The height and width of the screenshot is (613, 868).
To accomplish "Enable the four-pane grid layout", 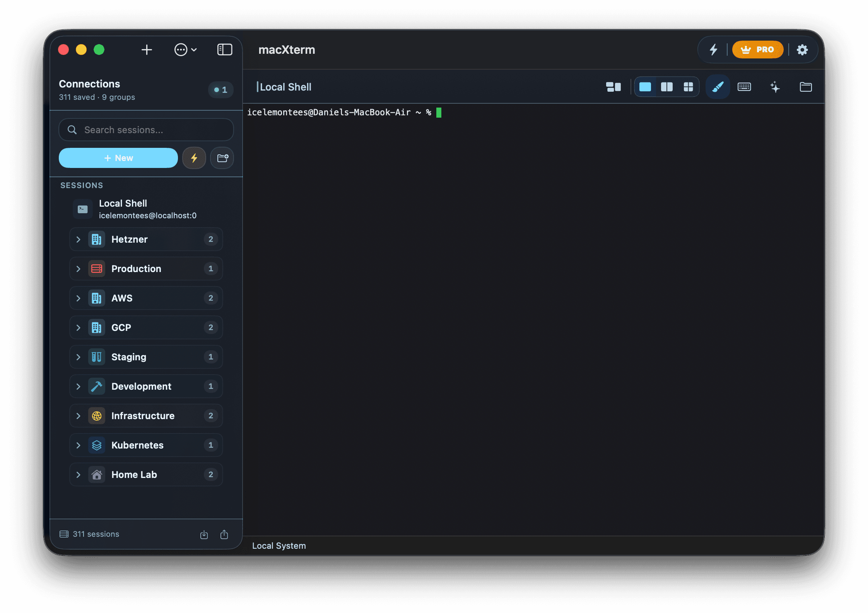I will pyautogui.click(x=689, y=87).
